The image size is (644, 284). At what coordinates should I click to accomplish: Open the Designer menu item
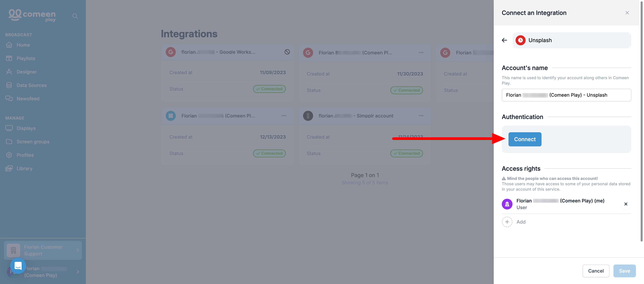click(x=27, y=72)
